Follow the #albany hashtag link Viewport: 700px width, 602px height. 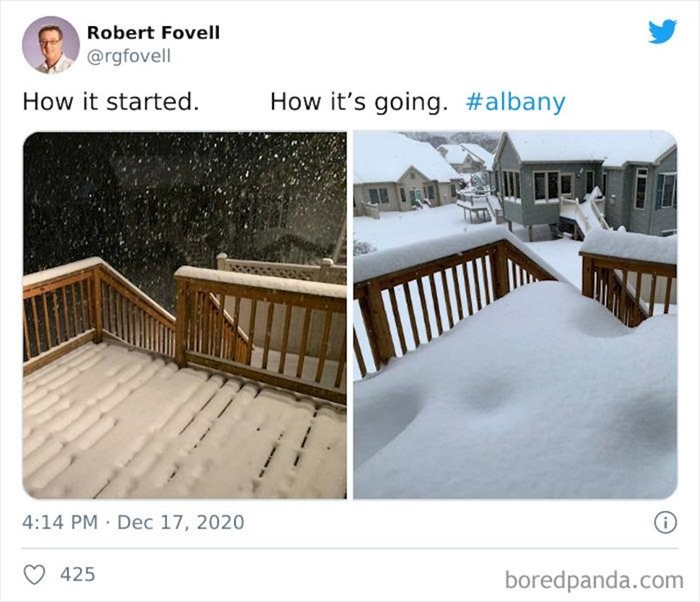click(515, 102)
